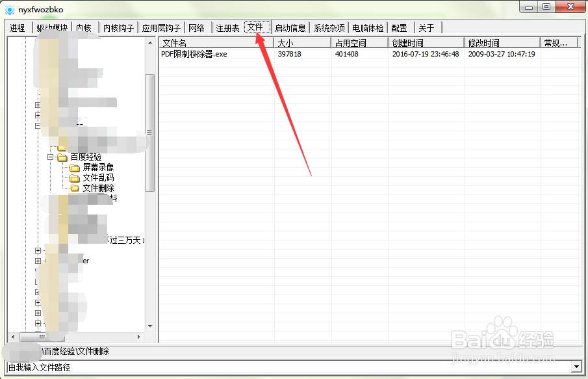588x379 pixels.
Task: Click the 文件删除 folder icon
Action: click(75, 188)
